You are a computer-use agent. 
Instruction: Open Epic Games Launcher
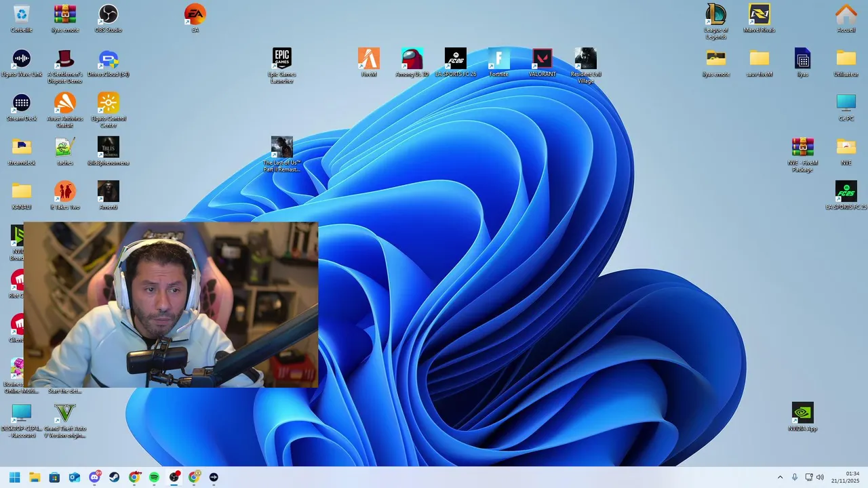point(282,58)
